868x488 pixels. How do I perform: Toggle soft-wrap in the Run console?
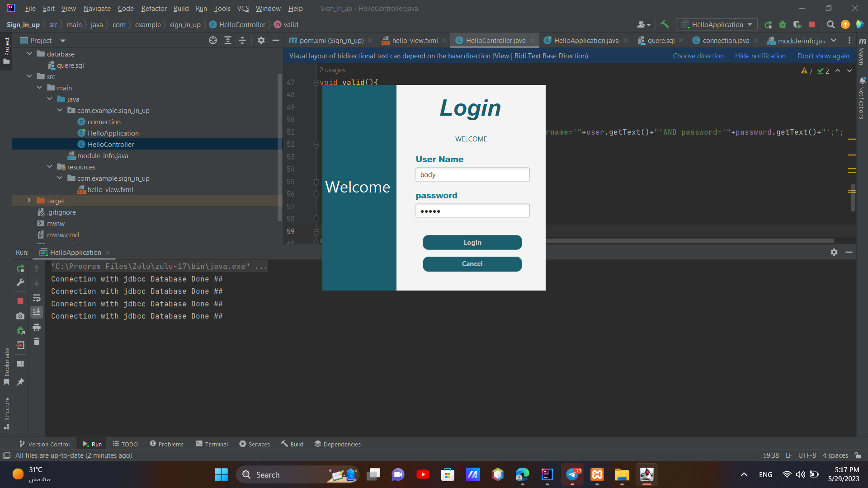(x=37, y=298)
